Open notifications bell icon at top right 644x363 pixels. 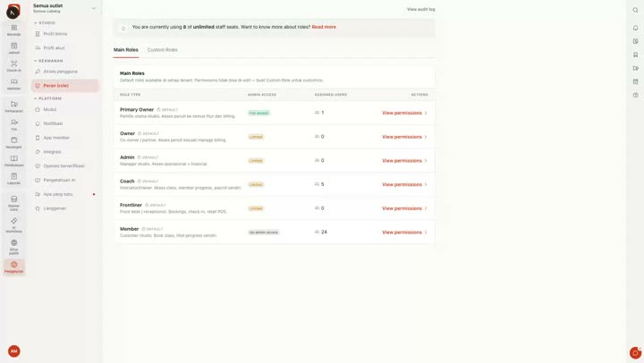coord(635,28)
